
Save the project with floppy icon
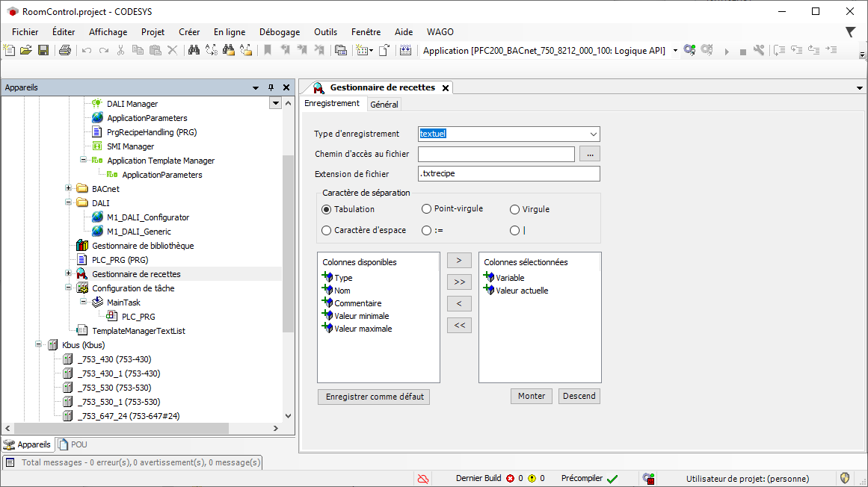(x=43, y=50)
